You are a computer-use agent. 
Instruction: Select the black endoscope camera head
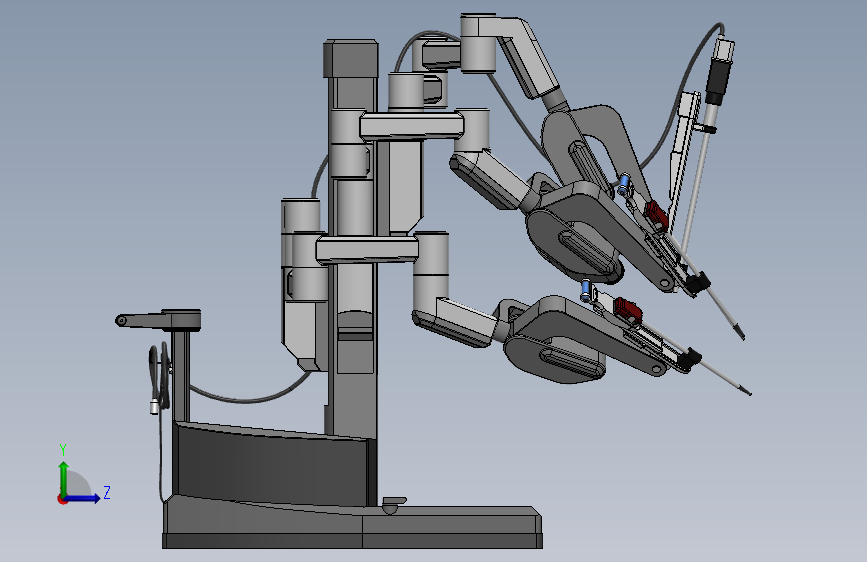coord(719,79)
